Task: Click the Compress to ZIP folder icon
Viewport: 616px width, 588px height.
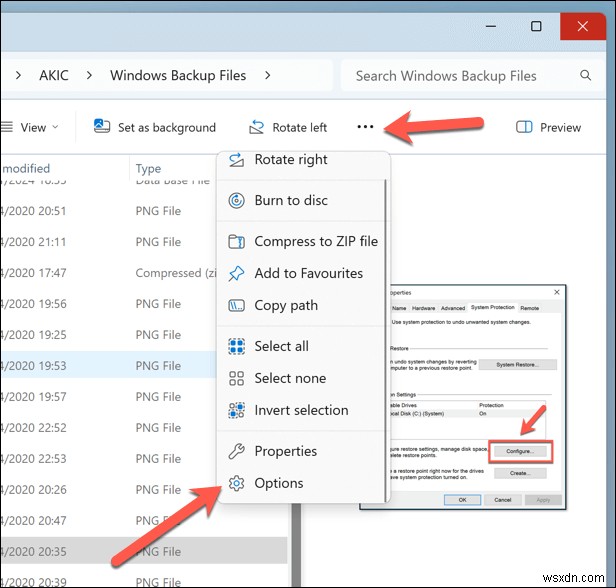Action: point(236,241)
